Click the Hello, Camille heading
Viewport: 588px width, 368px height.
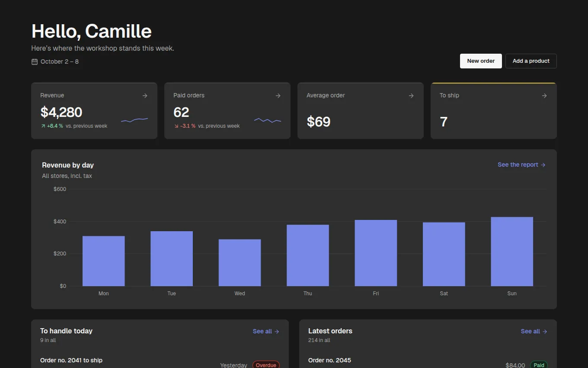point(92,31)
